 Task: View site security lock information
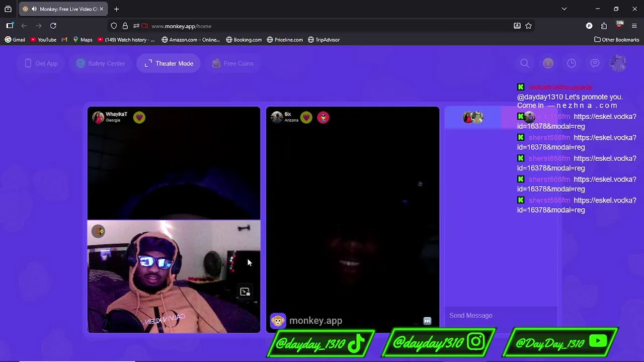click(125, 26)
